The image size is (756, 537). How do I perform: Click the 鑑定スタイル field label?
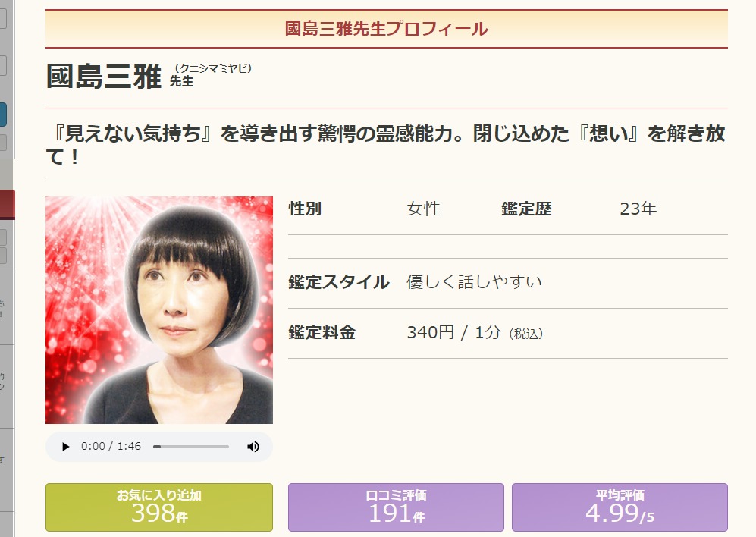pos(338,282)
